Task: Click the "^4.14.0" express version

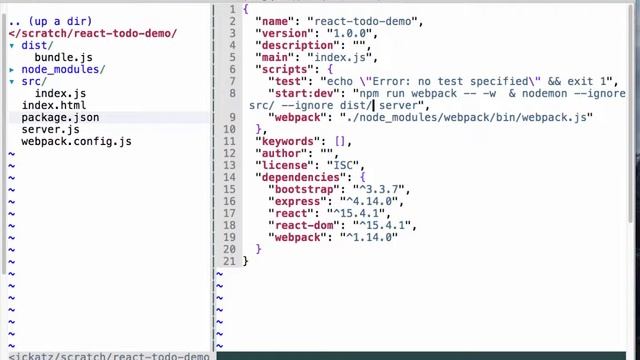Action: pos(369,202)
